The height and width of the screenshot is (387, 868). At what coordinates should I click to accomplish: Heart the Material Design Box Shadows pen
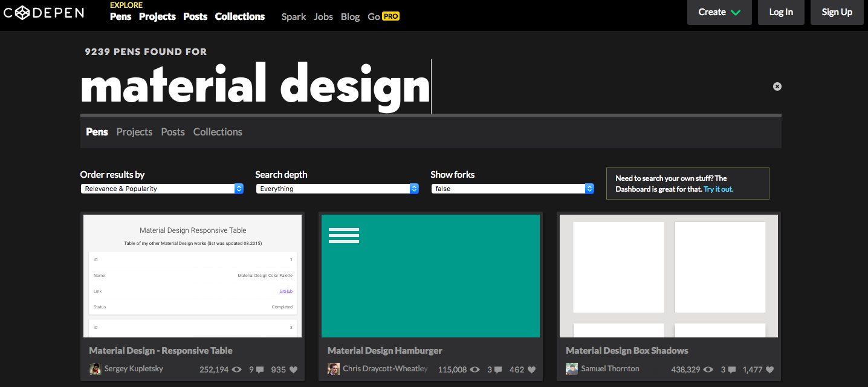[769, 369]
